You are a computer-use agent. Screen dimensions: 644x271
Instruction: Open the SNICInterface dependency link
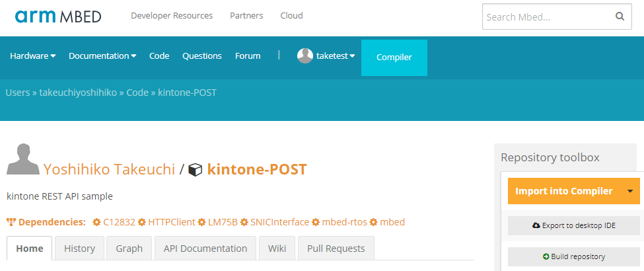[x=279, y=223]
